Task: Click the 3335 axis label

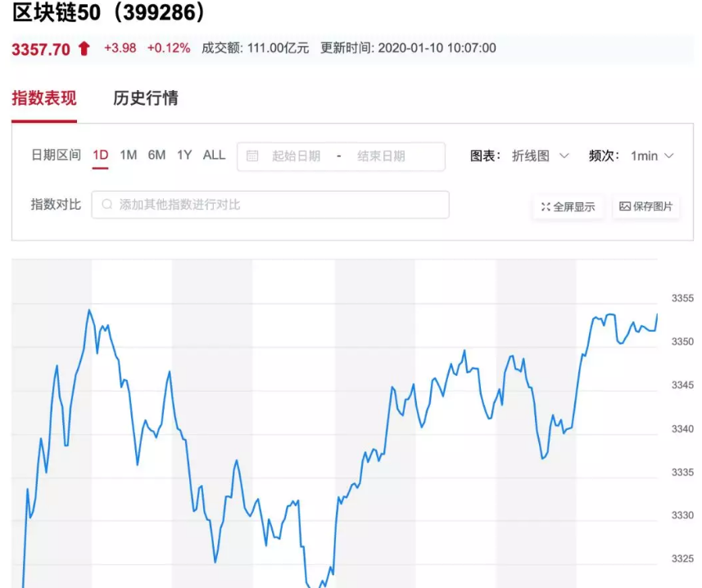Action: [x=682, y=473]
